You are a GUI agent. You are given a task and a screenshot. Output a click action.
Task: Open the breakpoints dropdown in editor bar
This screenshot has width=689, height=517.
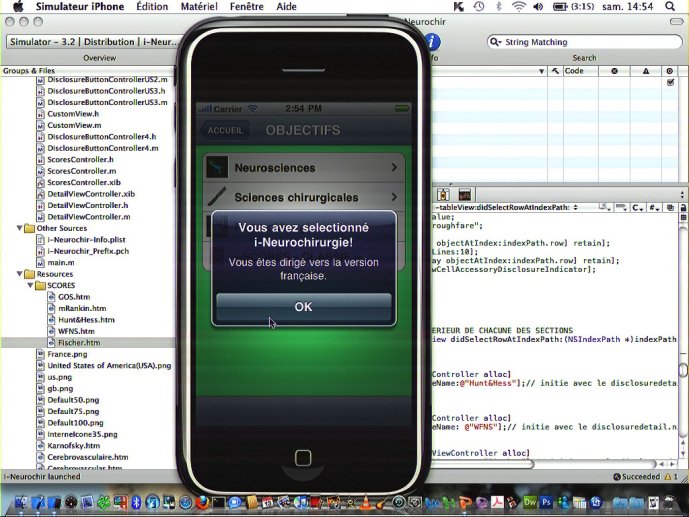pos(621,207)
